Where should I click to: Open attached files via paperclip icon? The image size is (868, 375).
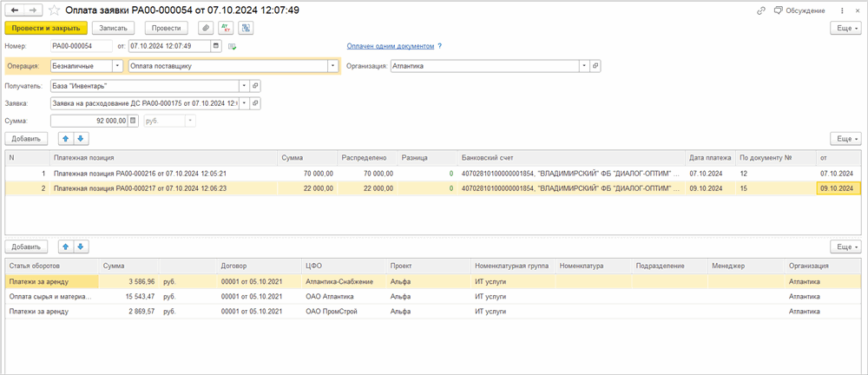207,28
